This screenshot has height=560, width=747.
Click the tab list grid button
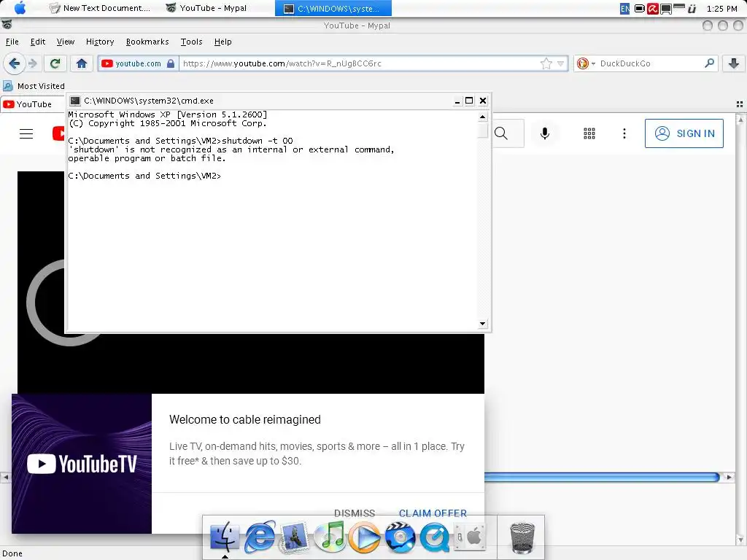740,104
